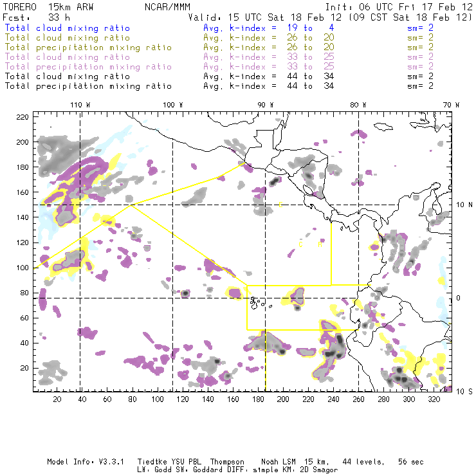This screenshot has height=476, width=476.
Task: Click the black "Total precipitation mixing ratio" legend line
Action: [x=88, y=87]
